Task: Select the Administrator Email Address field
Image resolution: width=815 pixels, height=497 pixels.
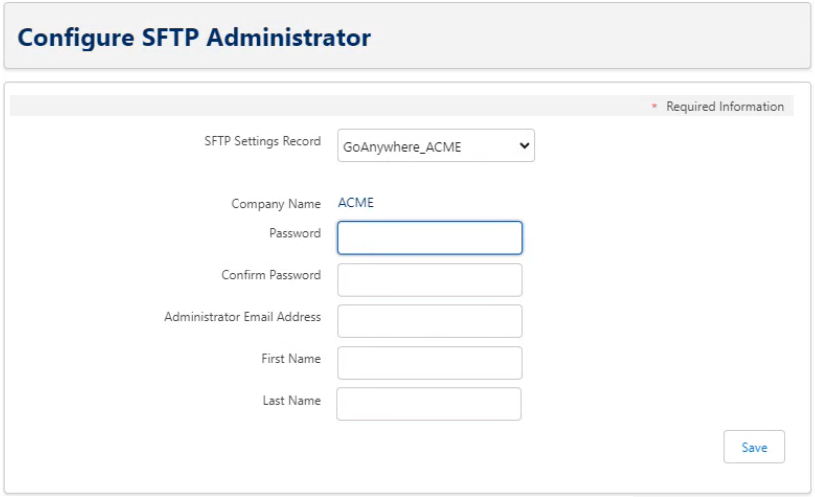Action: point(429,321)
